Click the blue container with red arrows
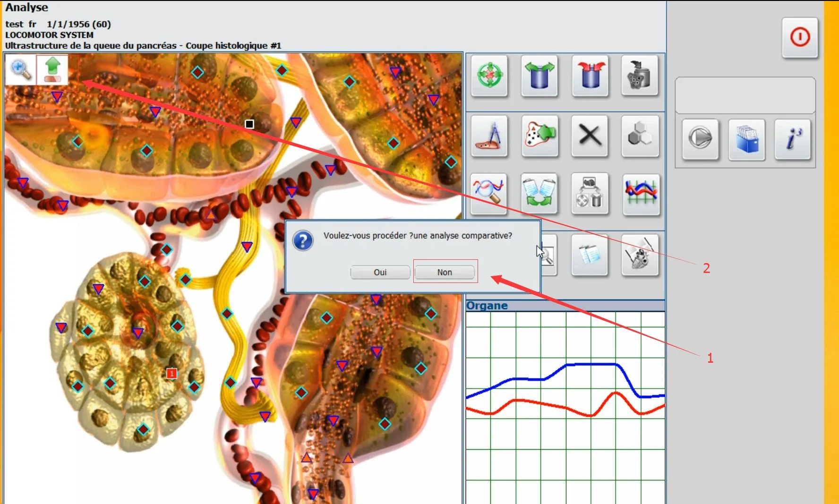839x504 pixels. (590, 76)
